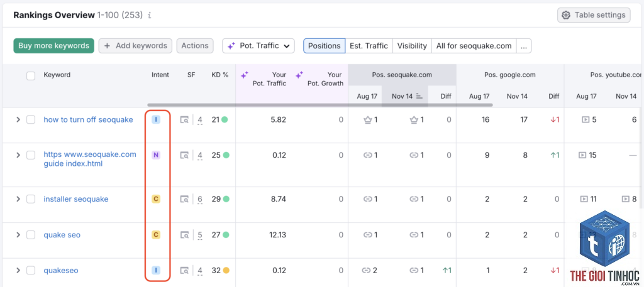Click SF count 5 for quake seo

[x=200, y=236]
